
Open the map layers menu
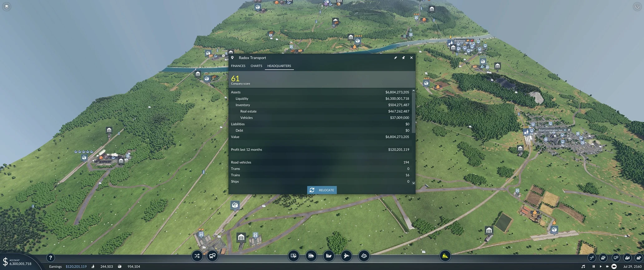click(7, 7)
